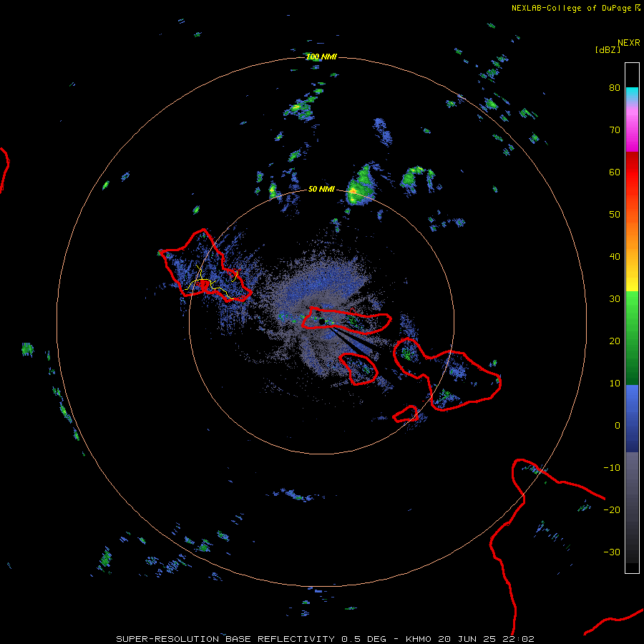The image size is (644, 644).
Task: Click the [dBZ] units label
Action: click(608, 49)
